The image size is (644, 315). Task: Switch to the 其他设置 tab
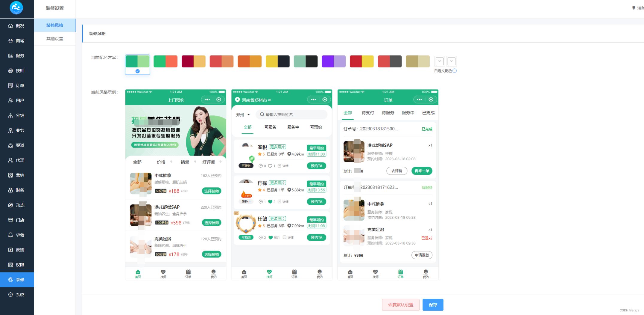click(x=55, y=39)
